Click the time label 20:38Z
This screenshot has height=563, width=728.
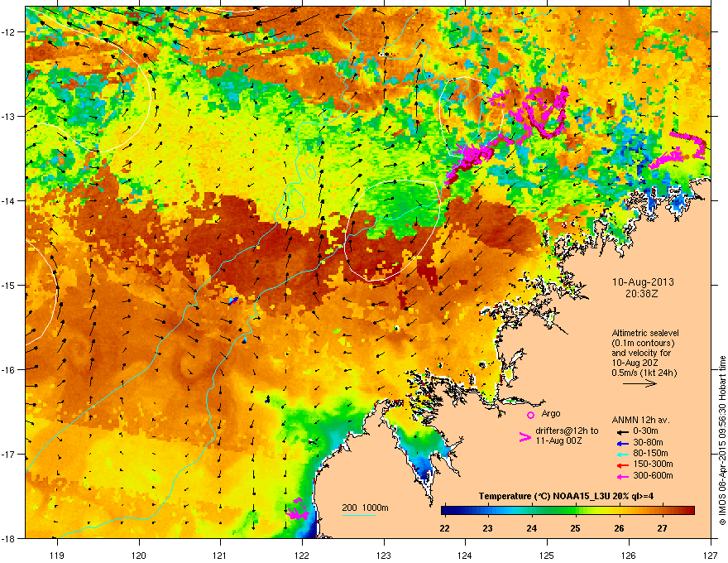click(642, 294)
